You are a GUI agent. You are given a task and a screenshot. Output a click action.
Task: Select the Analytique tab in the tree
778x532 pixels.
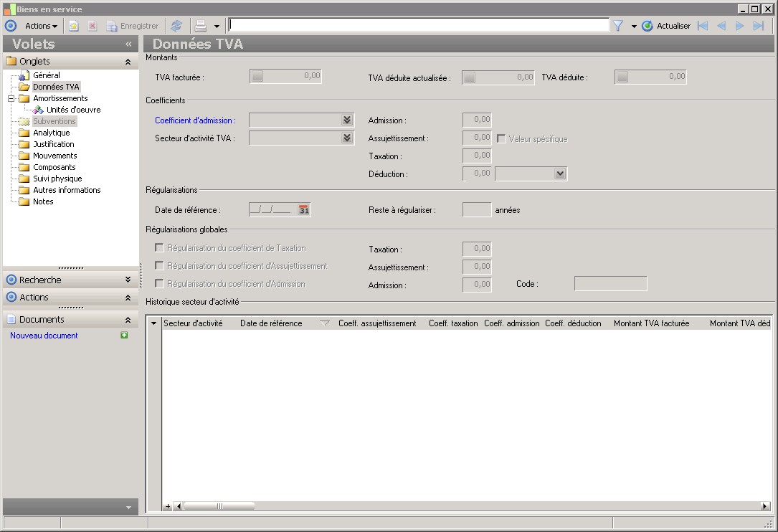pos(51,133)
